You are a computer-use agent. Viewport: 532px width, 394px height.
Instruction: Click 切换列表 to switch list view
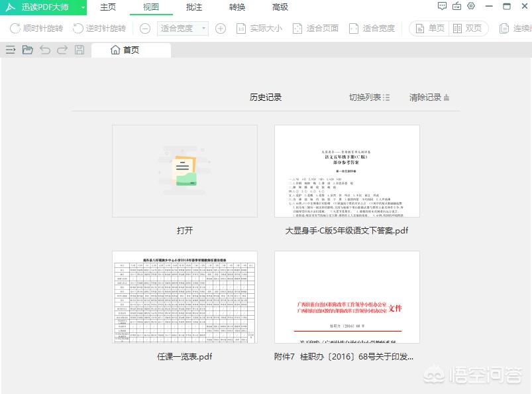pyautogui.click(x=369, y=98)
